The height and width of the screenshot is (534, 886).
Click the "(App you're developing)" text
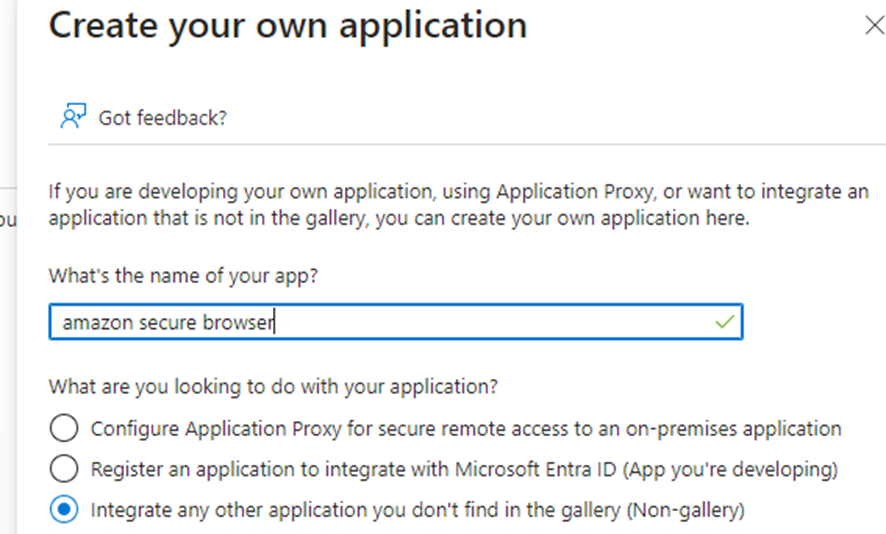pyautogui.click(x=730, y=470)
